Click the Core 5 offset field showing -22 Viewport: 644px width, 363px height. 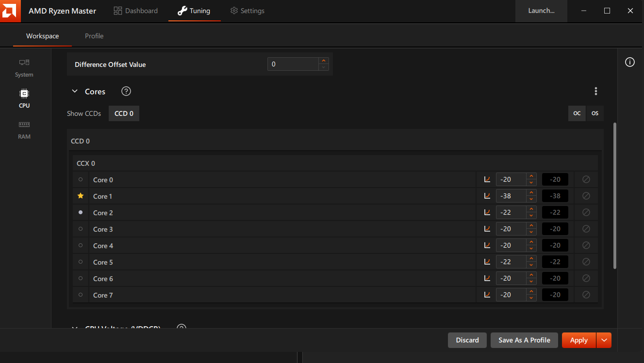pyautogui.click(x=511, y=262)
